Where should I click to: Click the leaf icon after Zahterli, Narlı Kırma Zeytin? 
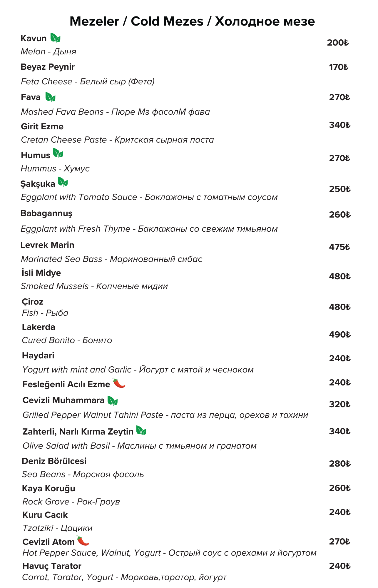141,431
